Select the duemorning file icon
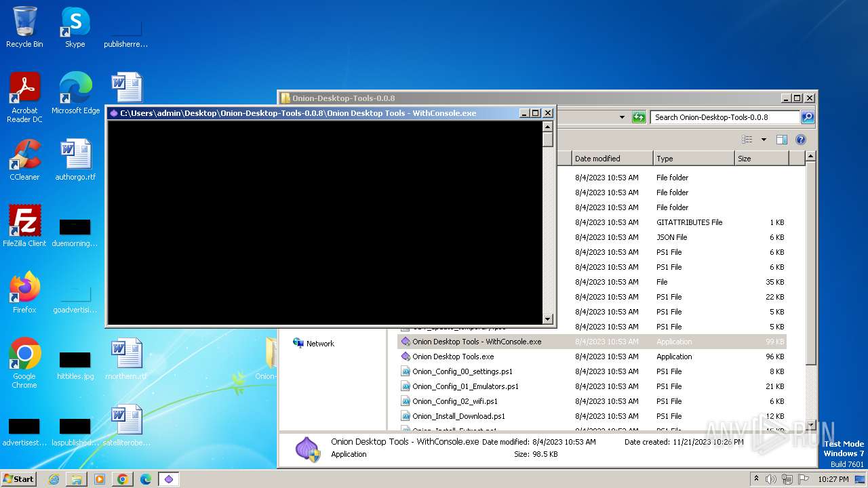This screenshot has height=488, width=868. click(75, 232)
